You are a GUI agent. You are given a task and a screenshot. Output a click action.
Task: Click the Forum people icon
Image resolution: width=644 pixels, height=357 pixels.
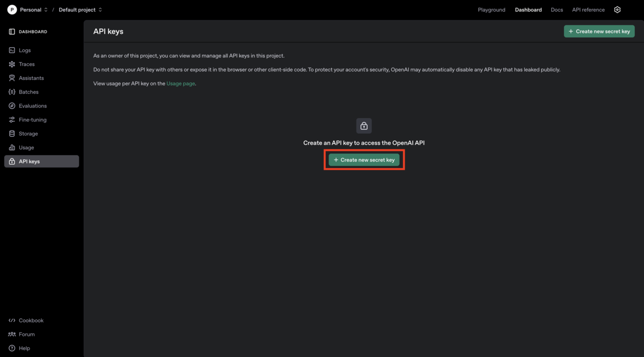[12, 334]
